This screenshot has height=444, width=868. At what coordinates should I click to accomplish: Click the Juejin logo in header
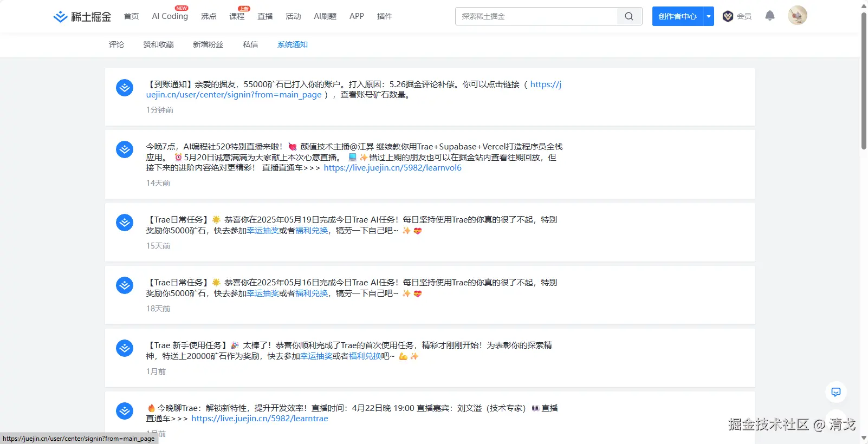pos(82,17)
